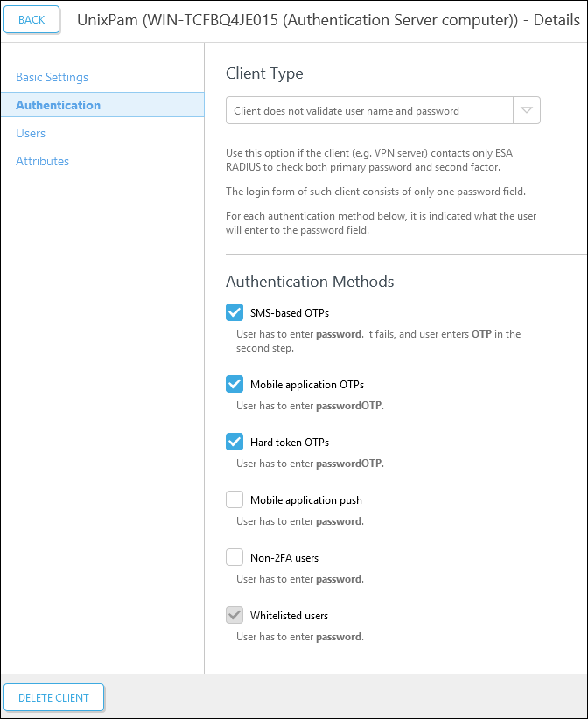The width and height of the screenshot is (588, 719).
Task: Click the Client Type field showing current selection
Action: [367, 110]
